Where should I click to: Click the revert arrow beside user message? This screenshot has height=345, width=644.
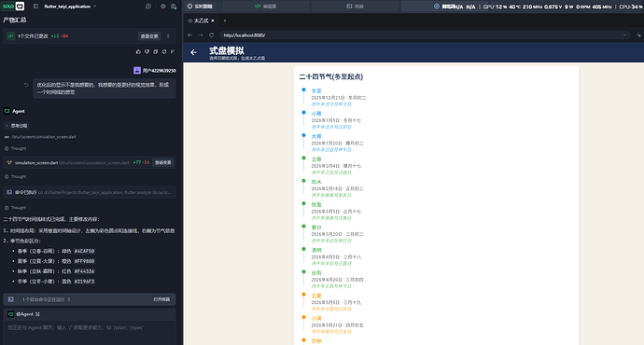coord(26,85)
